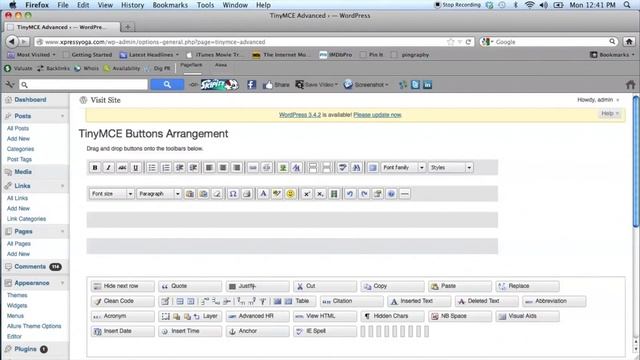The width and height of the screenshot is (640, 360).
Task: Select the align right button
Action: click(x=237, y=167)
